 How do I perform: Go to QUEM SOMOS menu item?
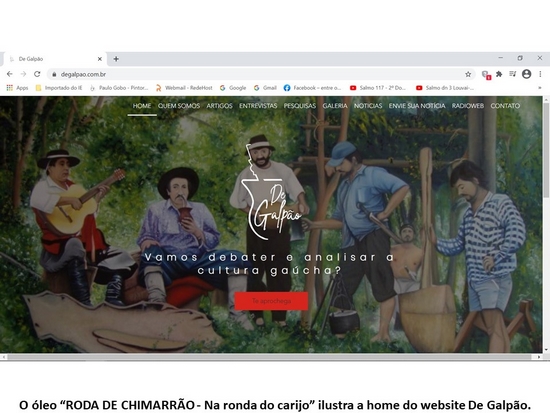[179, 106]
